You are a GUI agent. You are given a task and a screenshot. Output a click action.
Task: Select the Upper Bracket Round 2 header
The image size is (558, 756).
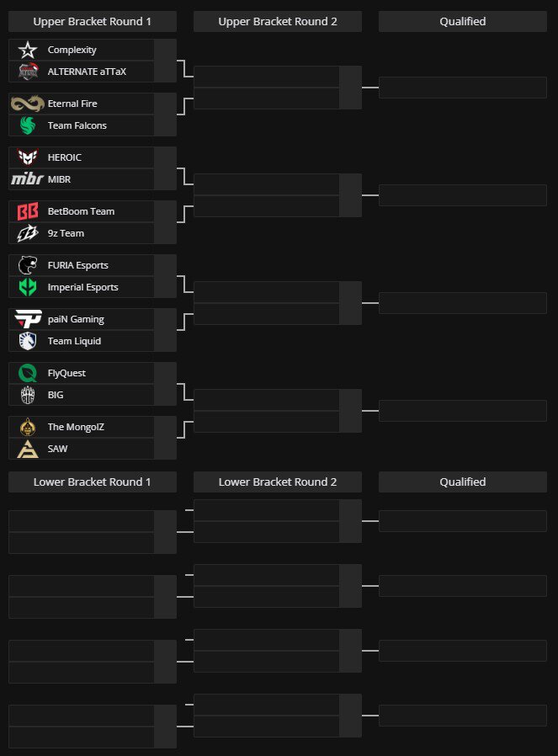(x=278, y=21)
